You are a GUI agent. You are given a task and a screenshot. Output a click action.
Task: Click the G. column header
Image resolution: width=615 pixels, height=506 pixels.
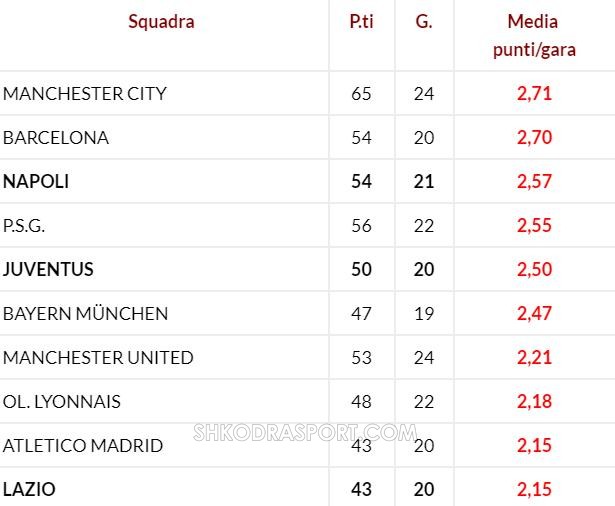pos(424,21)
